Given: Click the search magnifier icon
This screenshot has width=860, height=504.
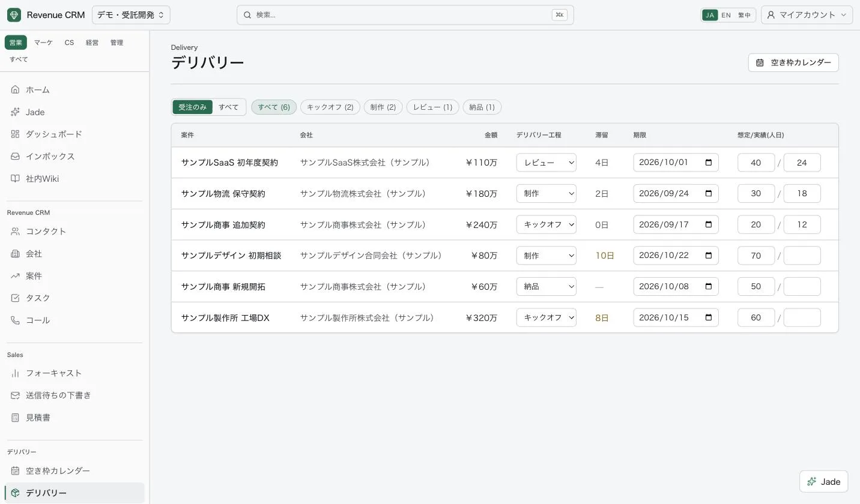Looking at the screenshot, I should pos(247,15).
